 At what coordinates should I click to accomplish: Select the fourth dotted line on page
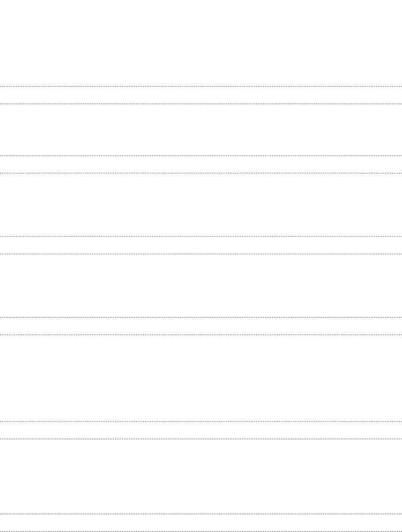pos(201,173)
